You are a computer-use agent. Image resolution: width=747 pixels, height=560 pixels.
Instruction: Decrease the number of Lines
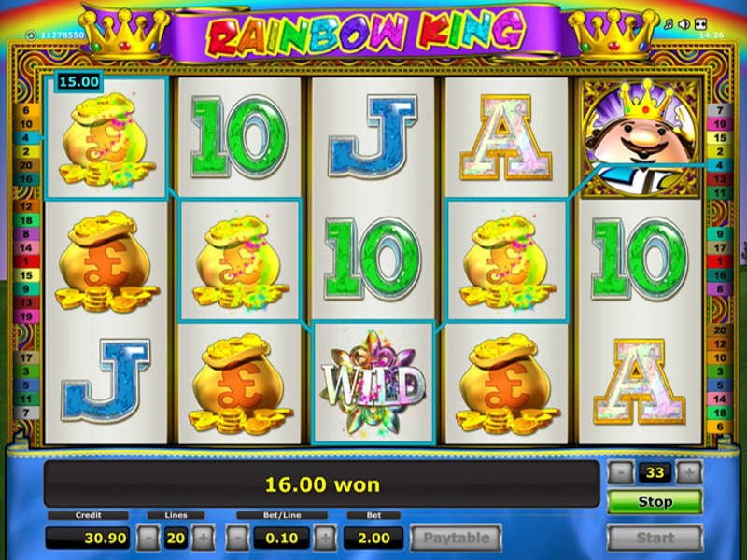pyautogui.click(x=148, y=539)
